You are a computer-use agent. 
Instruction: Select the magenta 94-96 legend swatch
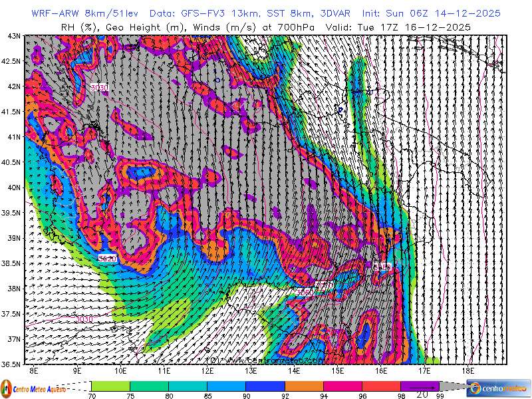point(342,386)
